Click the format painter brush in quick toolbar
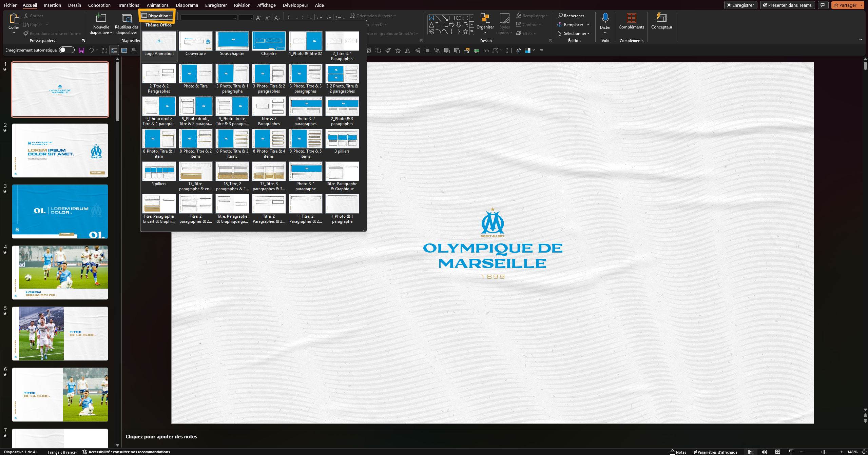The image size is (868, 455). [x=388, y=51]
